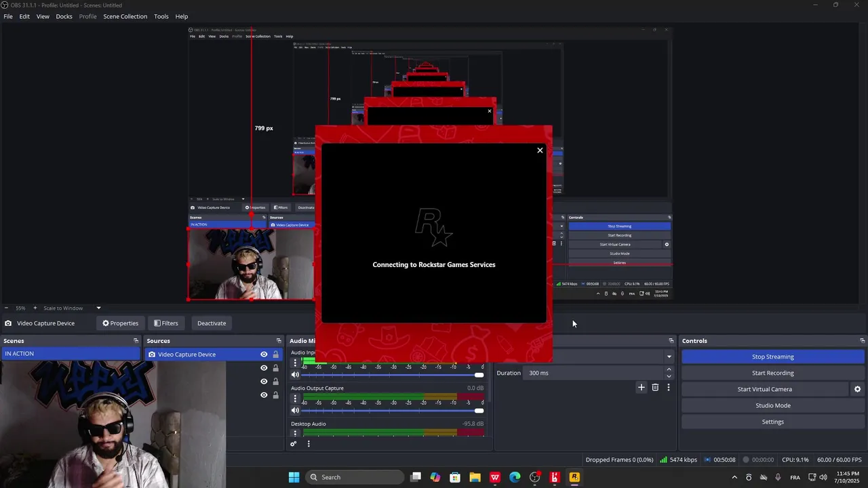Show hidden tray icons chevron
Image resolution: width=868 pixels, height=488 pixels.
[x=734, y=477]
